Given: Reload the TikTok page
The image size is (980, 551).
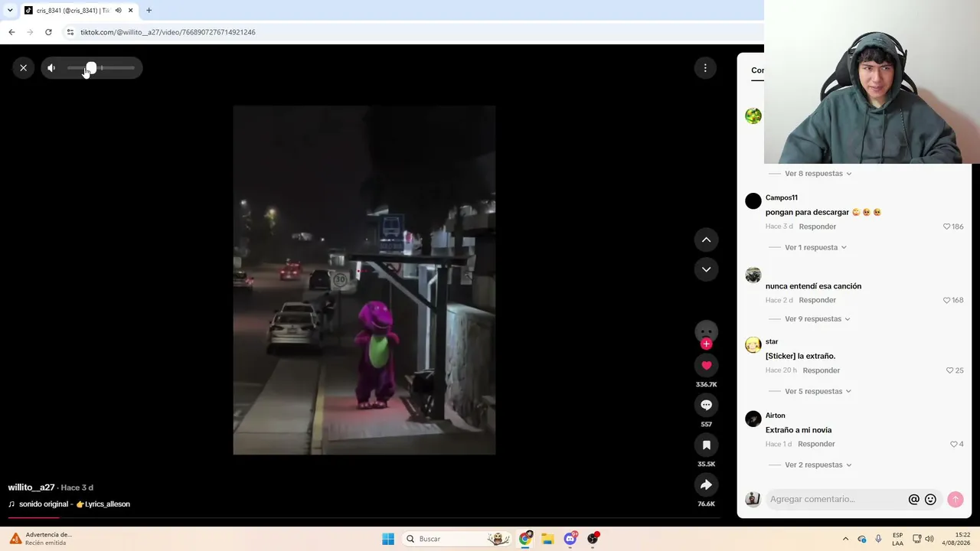Looking at the screenshot, I should click(48, 32).
